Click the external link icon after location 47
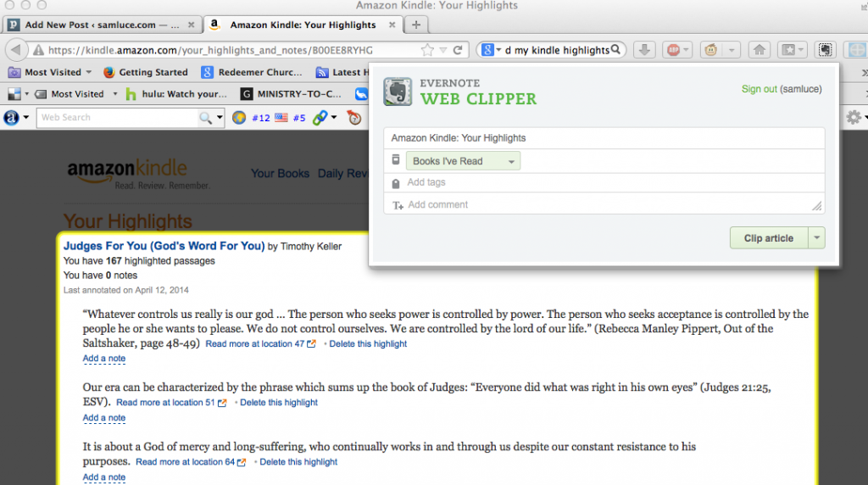This screenshot has width=868, height=485. click(311, 343)
